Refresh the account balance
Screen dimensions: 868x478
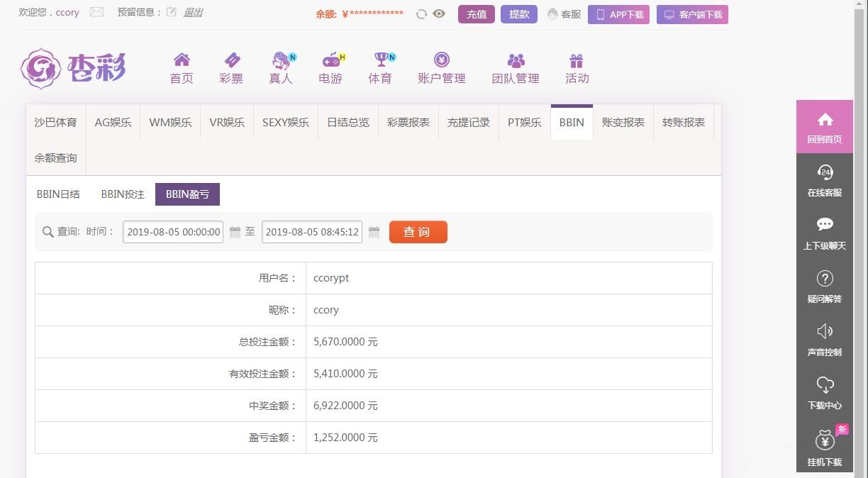[x=421, y=14]
